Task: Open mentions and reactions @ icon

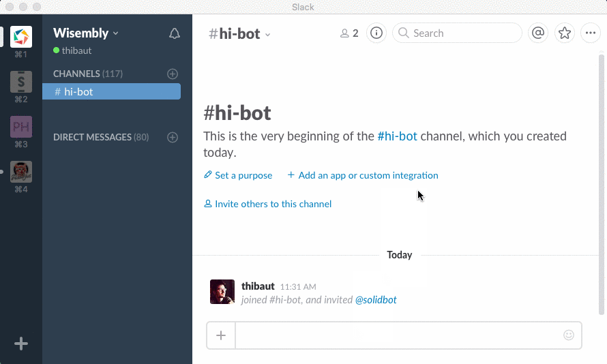Action: click(538, 33)
